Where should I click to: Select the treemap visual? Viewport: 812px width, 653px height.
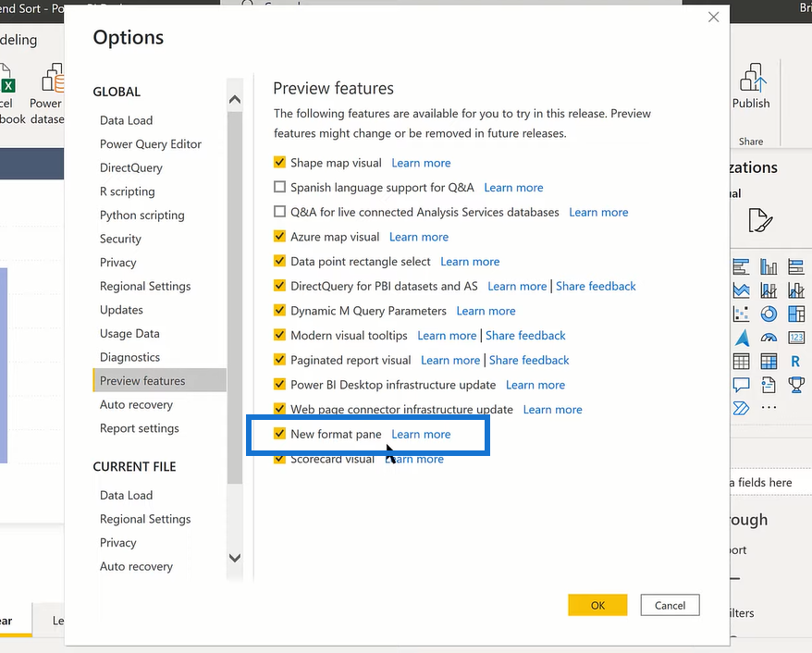[x=796, y=314]
